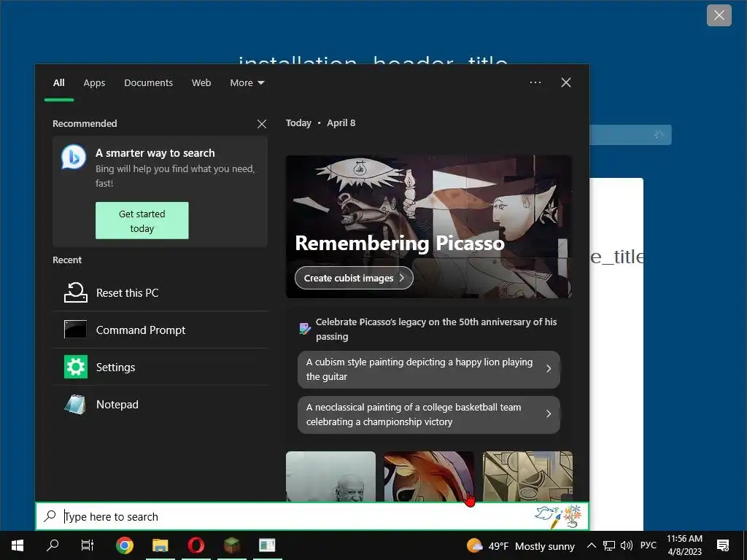Select the happy lion cubism suggestion

pos(429,370)
